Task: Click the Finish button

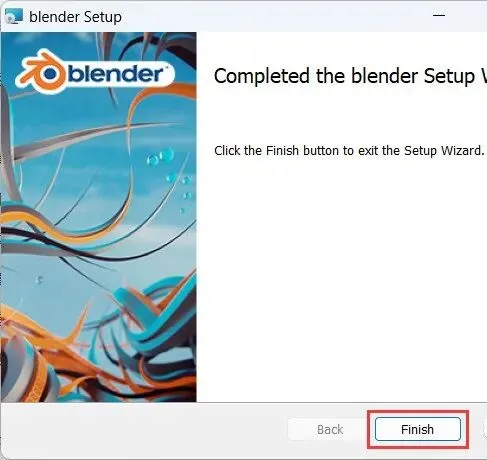Action: tap(418, 429)
